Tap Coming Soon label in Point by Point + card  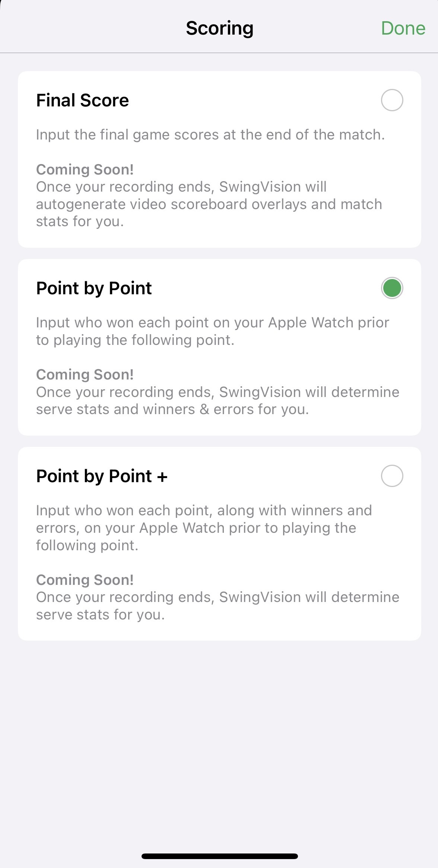(x=85, y=580)
